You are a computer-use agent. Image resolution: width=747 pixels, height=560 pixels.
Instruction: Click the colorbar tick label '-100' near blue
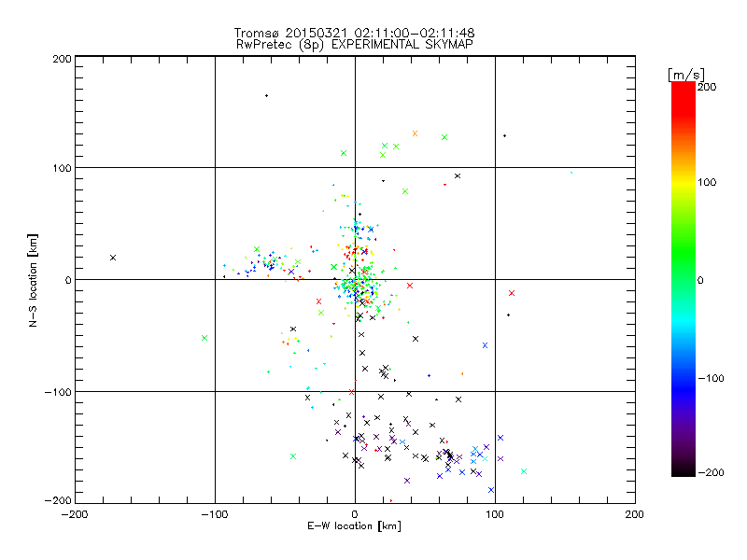711,379
